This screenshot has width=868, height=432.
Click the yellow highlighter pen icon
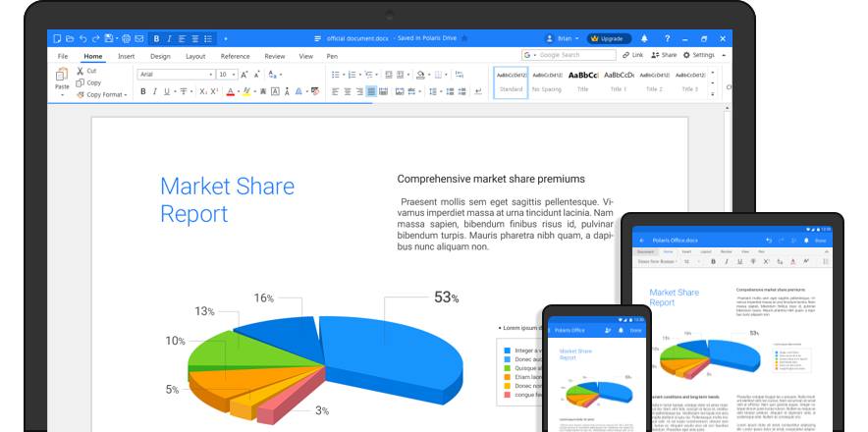pyautogui.click(x=246, y=91)
